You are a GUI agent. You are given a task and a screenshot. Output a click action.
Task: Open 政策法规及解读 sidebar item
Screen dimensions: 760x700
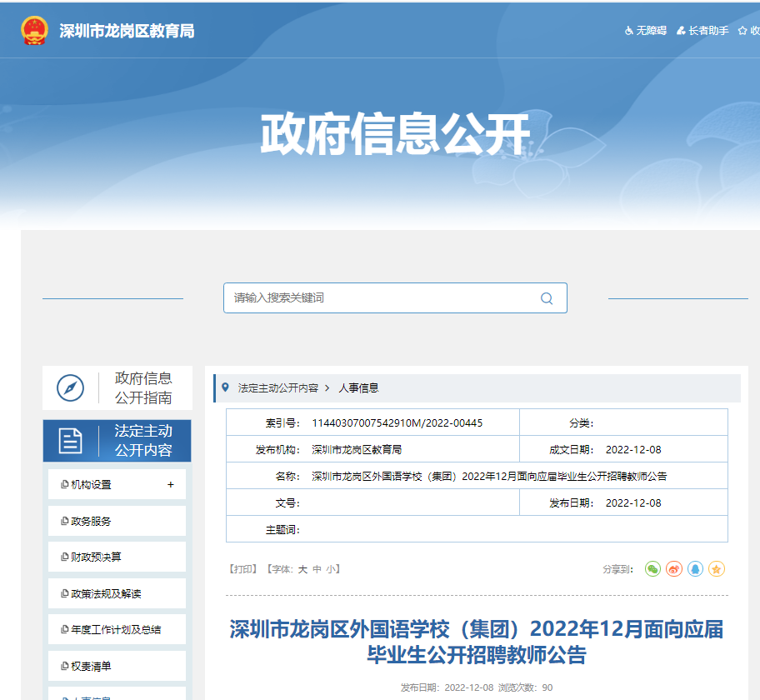click(x=117, y=593)
